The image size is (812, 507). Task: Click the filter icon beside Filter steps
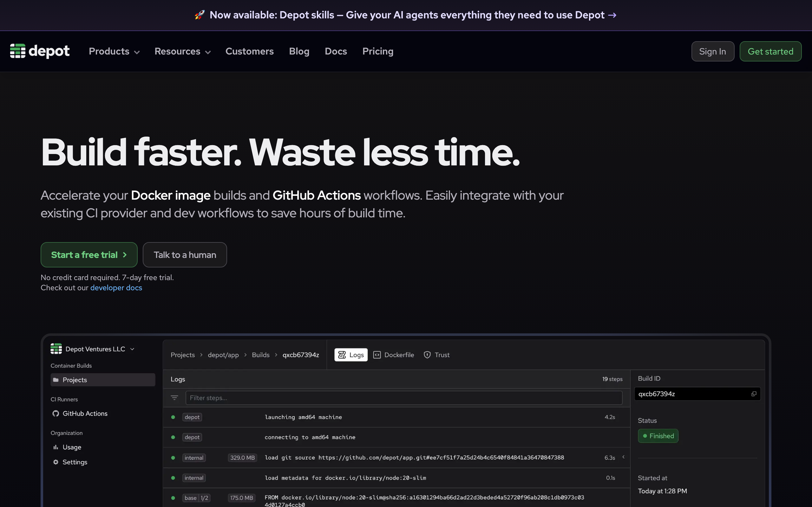pos(174,398)
